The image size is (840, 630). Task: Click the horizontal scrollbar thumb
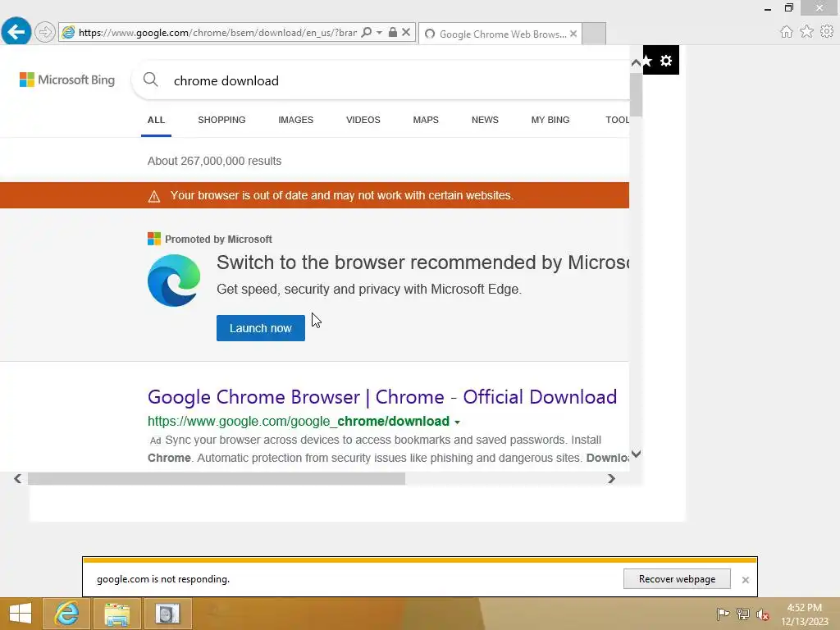(217, 478)
